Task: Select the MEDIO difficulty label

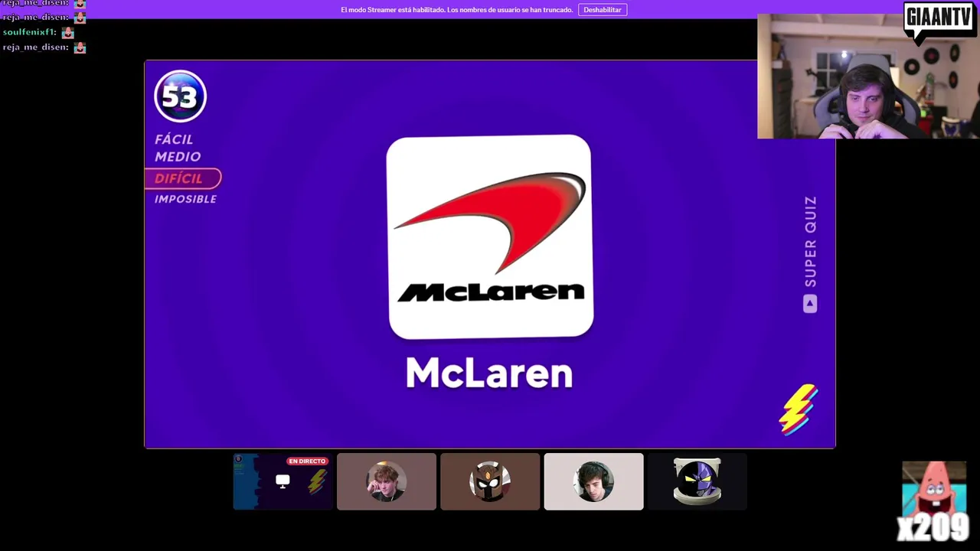Action: [x=178, y=157]
